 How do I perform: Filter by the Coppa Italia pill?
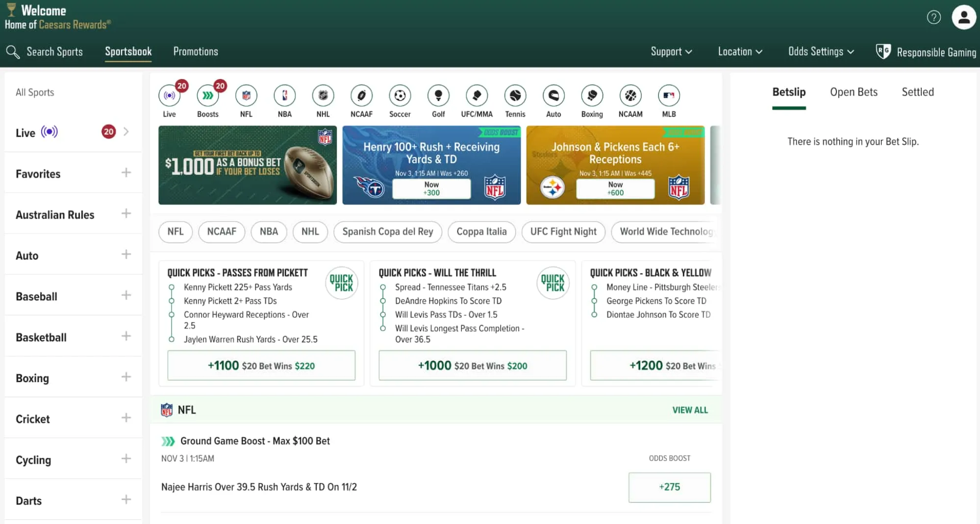[x=482, y=232]
